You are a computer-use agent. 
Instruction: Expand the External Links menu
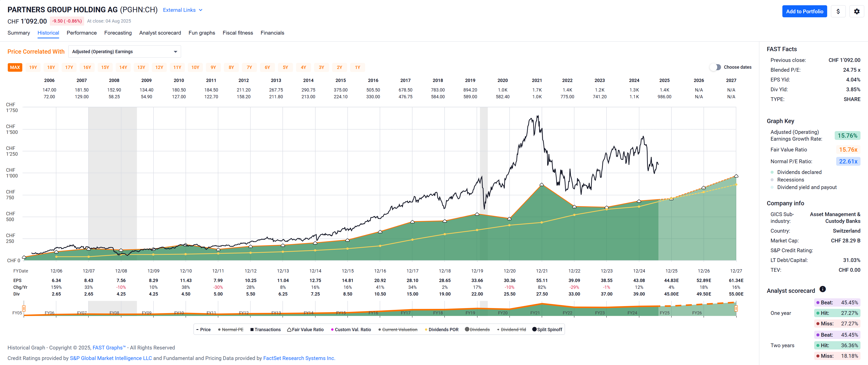pyautogui.click(x=183, y=10)
